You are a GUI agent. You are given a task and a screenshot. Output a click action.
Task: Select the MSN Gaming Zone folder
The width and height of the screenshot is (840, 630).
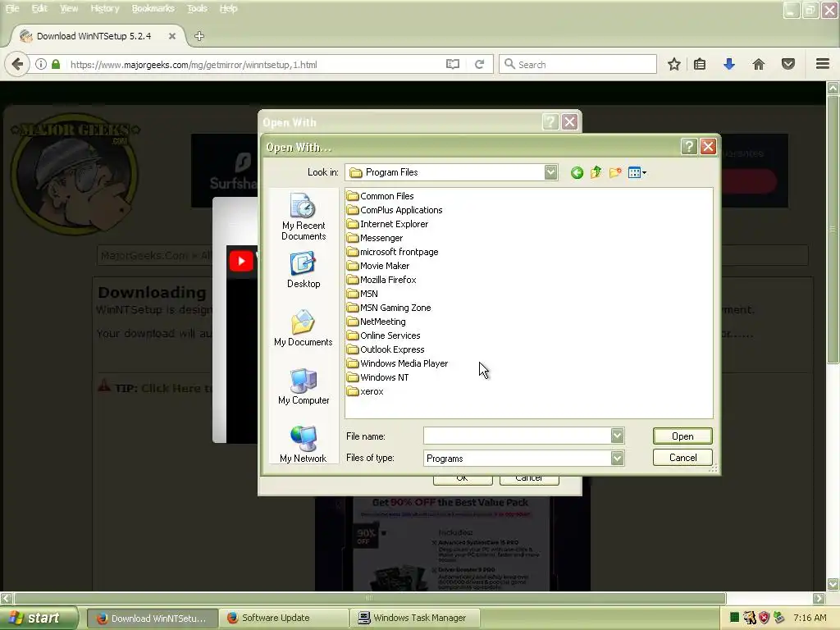(389, 308)
